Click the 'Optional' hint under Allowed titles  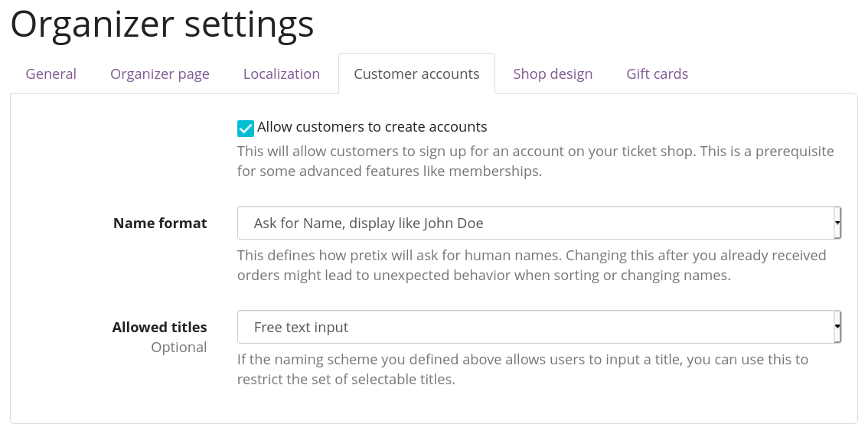pos(178,348)
